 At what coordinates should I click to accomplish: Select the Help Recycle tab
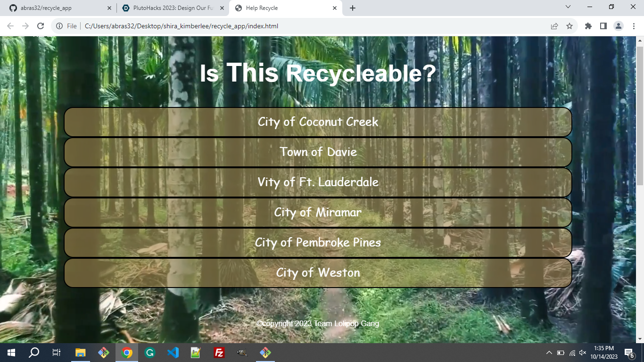[x=286, y=8]
